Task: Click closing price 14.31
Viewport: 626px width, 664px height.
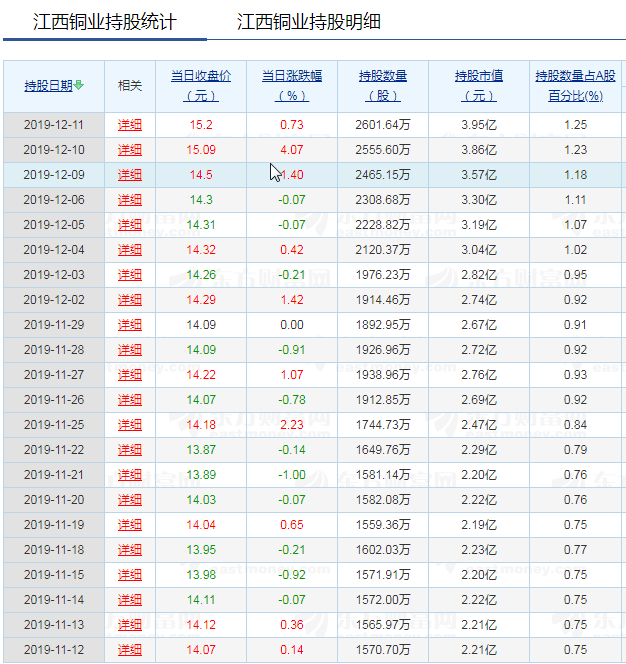Action: [x=201, y=225]
